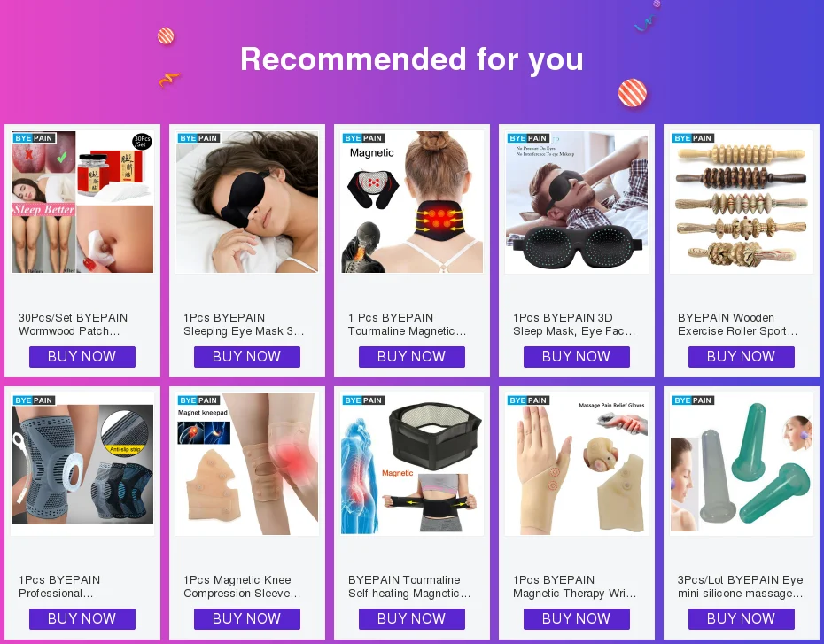
Task: Open the Wooden Exercise Roller image
Action: pos(742,202)
